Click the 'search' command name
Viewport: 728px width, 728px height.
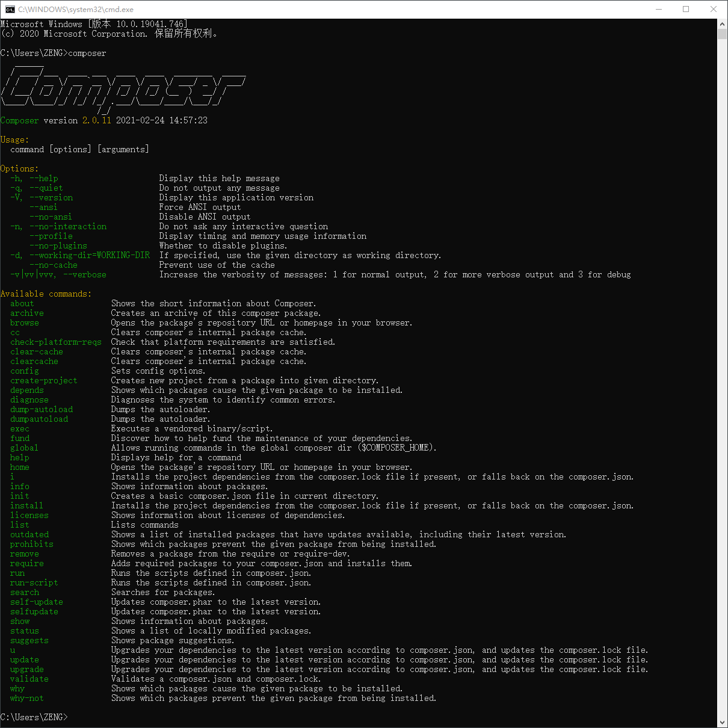pyautogui.click(x=25, y=592)
